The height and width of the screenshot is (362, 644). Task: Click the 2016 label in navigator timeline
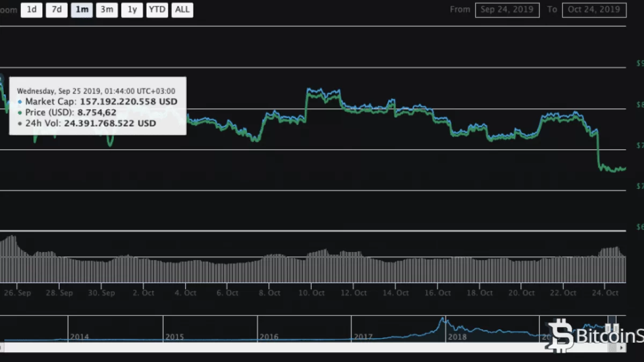[268, 337]
